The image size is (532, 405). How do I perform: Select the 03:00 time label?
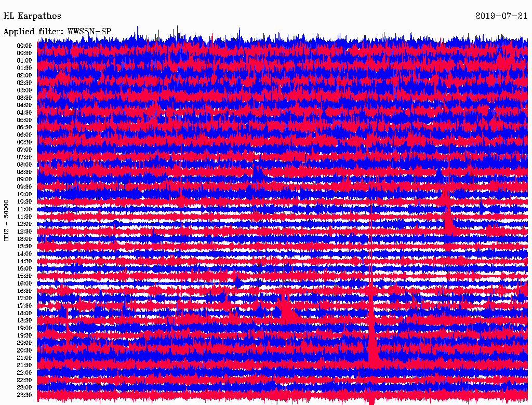(24, 90)
